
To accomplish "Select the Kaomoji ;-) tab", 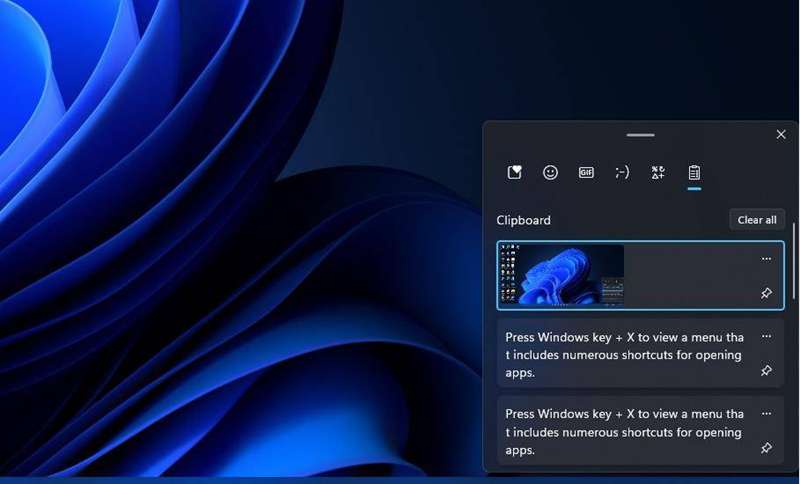I will pos(622,172).
